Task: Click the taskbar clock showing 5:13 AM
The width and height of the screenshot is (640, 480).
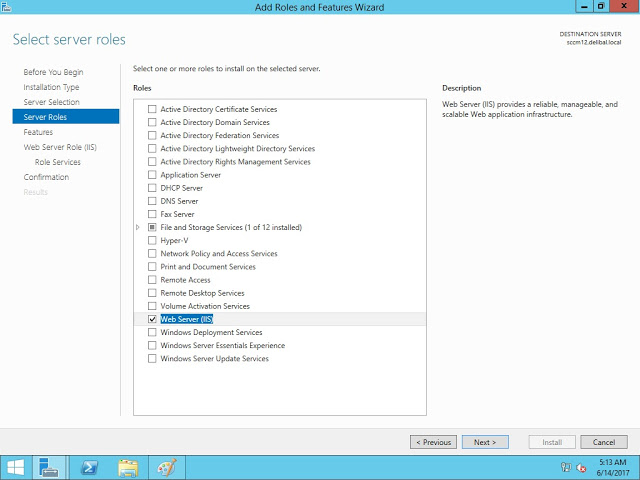Action: pos(611,467)
